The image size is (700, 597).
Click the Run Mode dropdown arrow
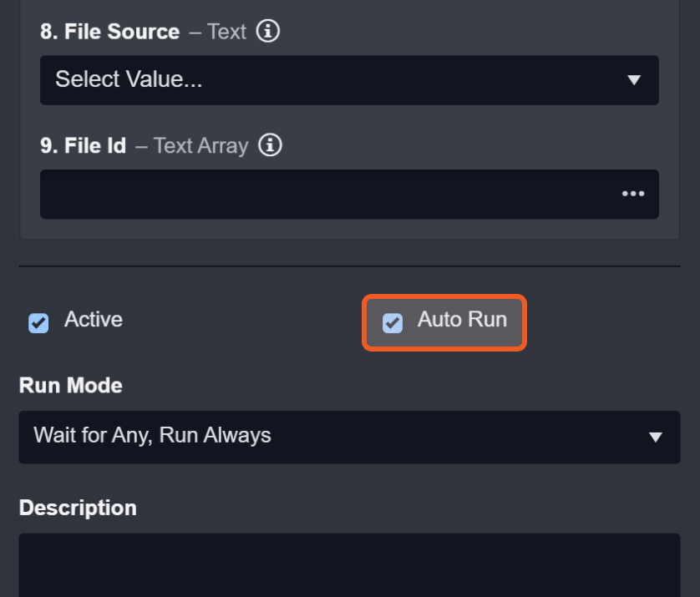pos(656,437)
